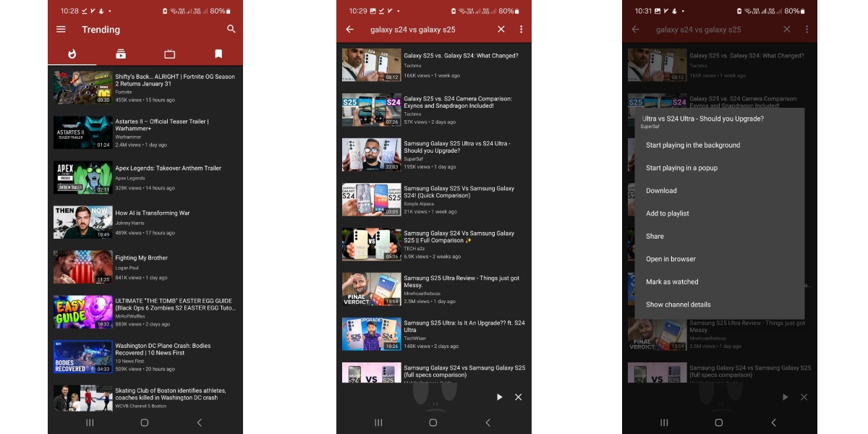Open ULTIMATE THE TOMB Easter Egg Guide

[x=145, y=312]
